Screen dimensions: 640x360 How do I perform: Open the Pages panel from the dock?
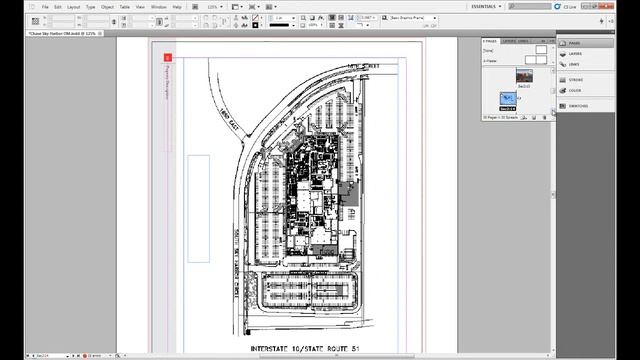(x=586, y=43)
